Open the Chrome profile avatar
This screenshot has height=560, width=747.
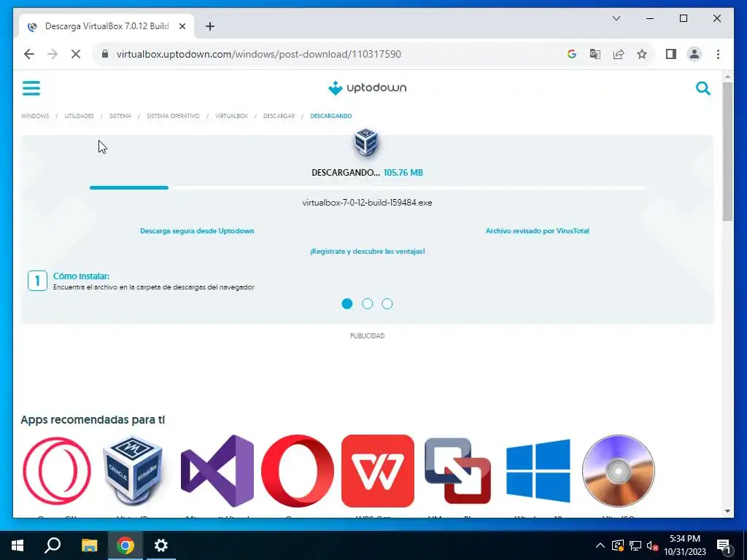pos(694,54)
